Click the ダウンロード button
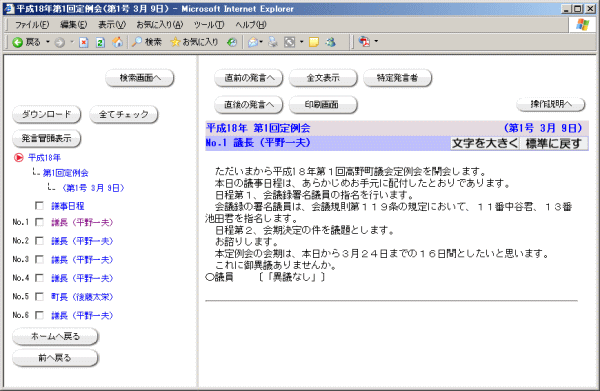The width and height of the screenshot is (600, 391). tap(46, 114)
